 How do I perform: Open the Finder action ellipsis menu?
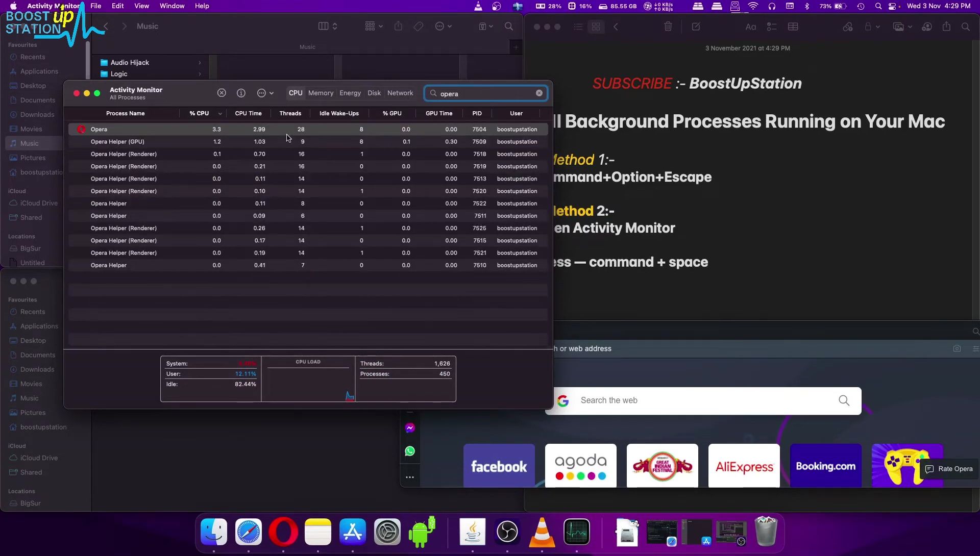(x=443, y=27)
